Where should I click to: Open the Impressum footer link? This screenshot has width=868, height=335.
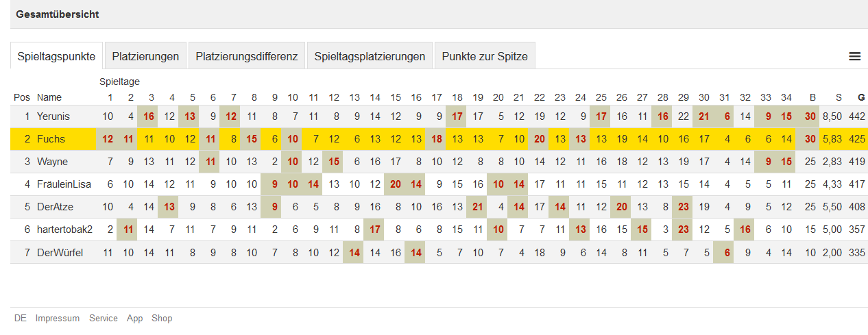pos(58,318)
